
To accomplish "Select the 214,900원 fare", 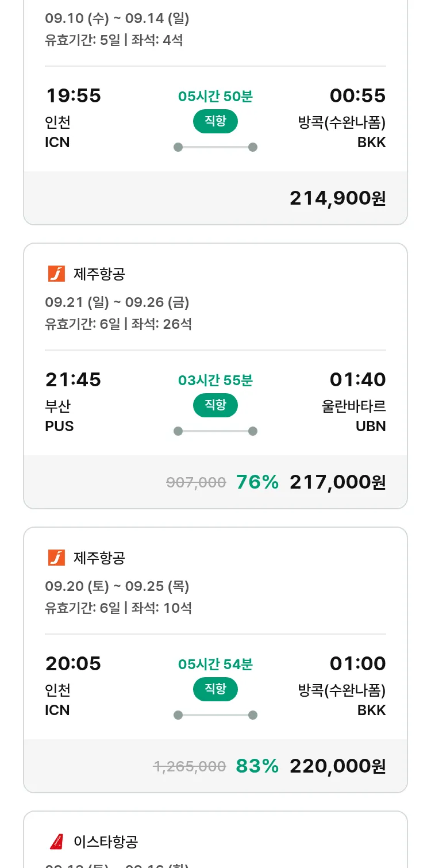I will 337,198.
